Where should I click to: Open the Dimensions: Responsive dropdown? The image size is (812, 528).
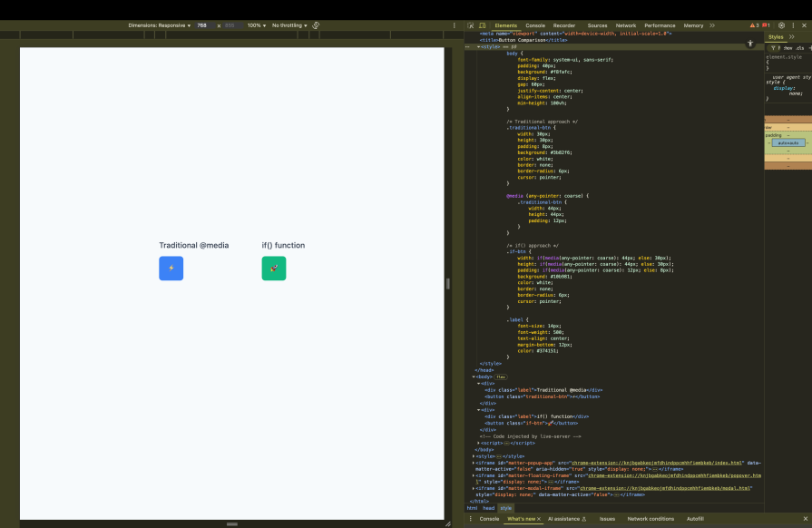click(161, 25)
